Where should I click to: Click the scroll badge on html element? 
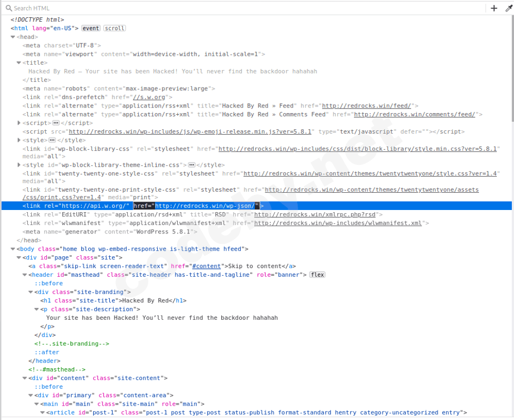point(114,28)
